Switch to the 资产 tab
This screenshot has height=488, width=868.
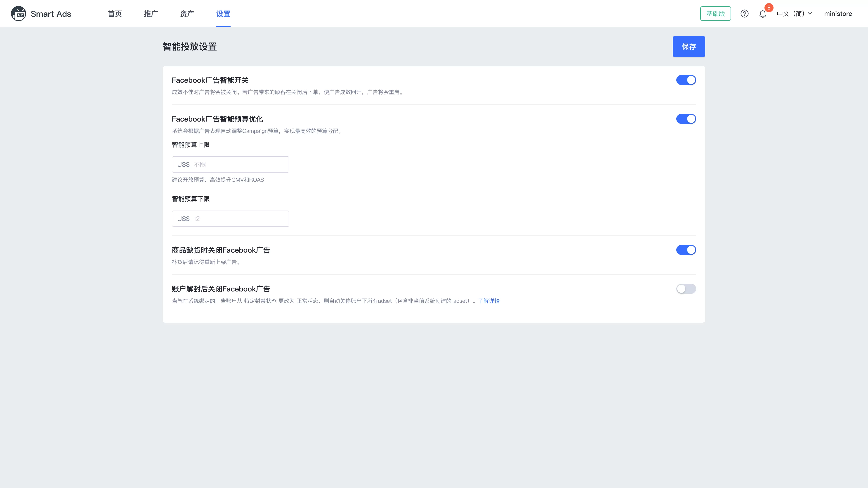click(x=187, y=14)
